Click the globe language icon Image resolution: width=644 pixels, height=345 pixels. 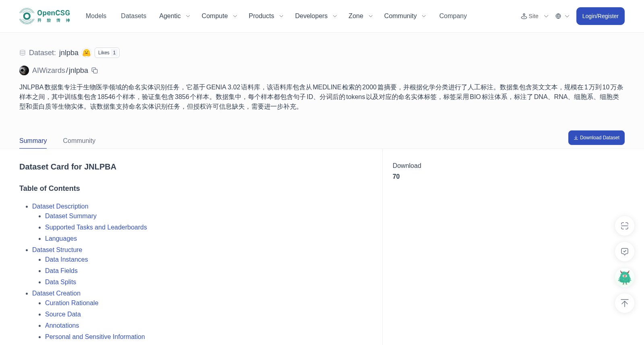pyautogui.click(x=558, y=16)
